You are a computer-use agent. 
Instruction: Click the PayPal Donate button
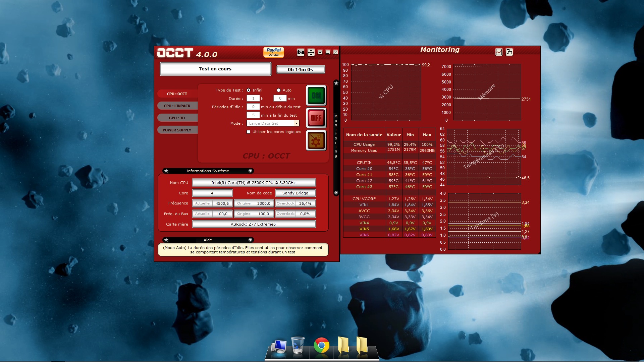coord(274,52)
